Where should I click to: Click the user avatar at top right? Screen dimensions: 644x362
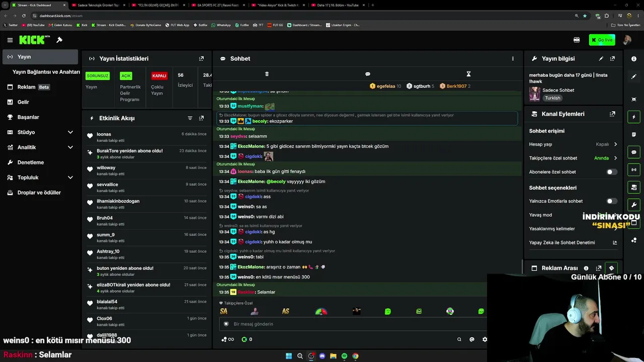pos(627,40)
